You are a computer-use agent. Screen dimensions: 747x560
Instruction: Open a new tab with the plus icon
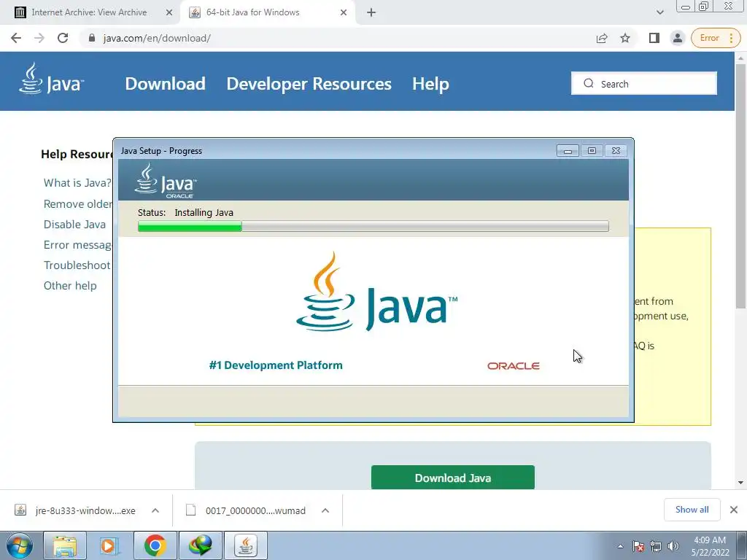[x=371, y=12]
